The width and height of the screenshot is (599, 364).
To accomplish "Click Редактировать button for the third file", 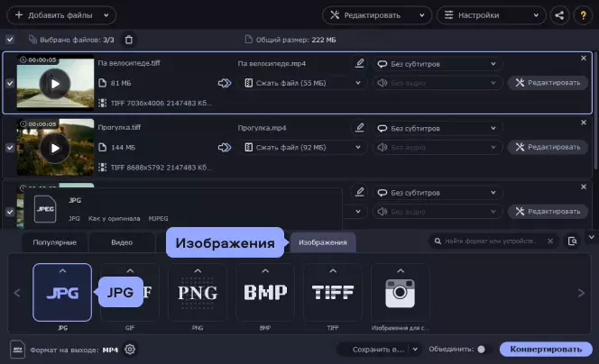I will (x=548, y=212).
